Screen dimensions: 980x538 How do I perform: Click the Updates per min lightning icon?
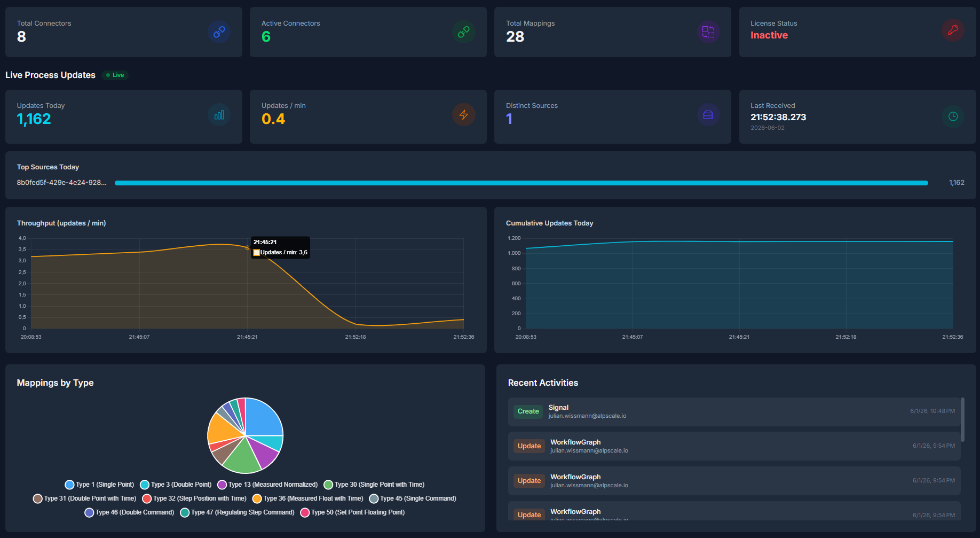pos(463,115)
